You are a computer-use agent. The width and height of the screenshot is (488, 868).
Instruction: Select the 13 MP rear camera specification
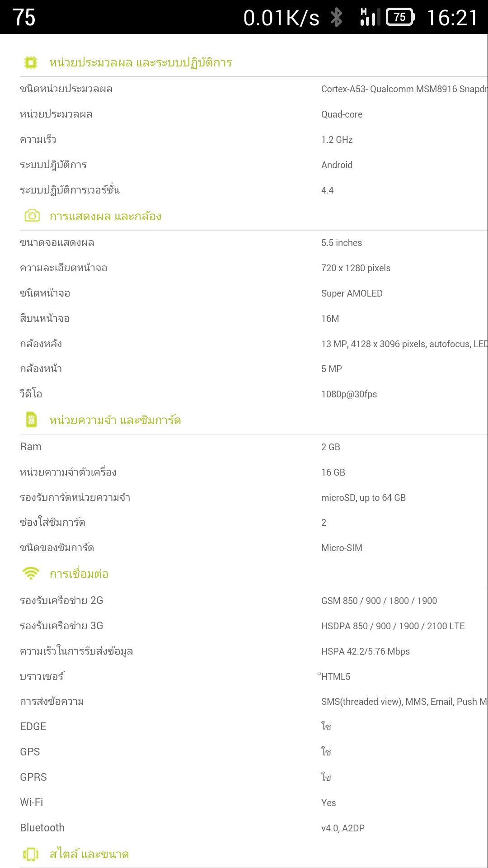404,344
